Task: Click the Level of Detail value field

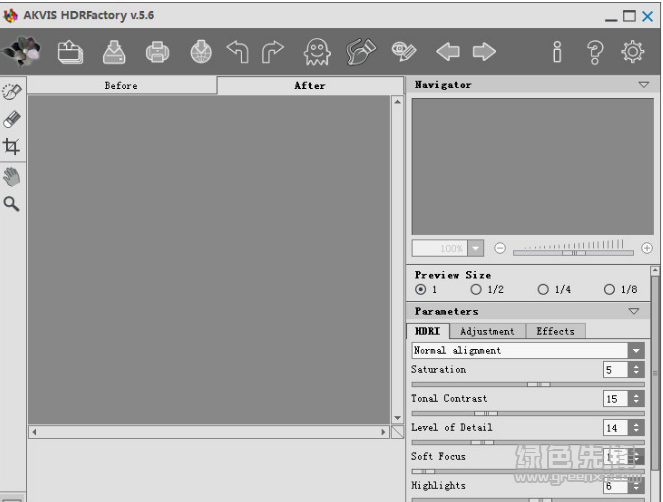Action: click(616, 428)
